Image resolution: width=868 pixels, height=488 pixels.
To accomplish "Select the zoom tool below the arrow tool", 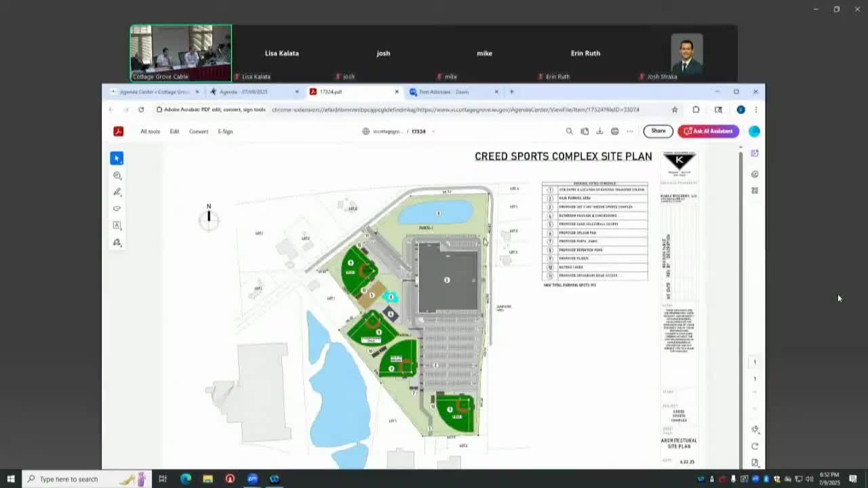I will 117,176.
